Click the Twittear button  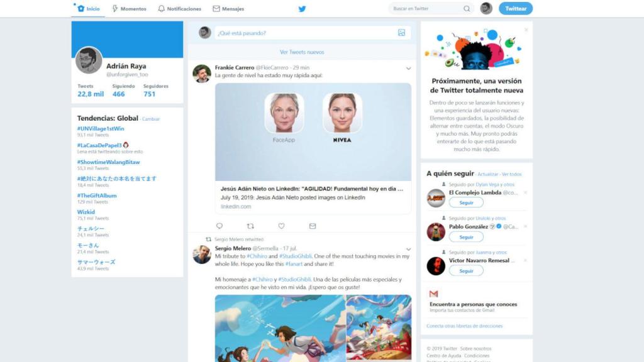pyautogui.click(x=516, y=8)
